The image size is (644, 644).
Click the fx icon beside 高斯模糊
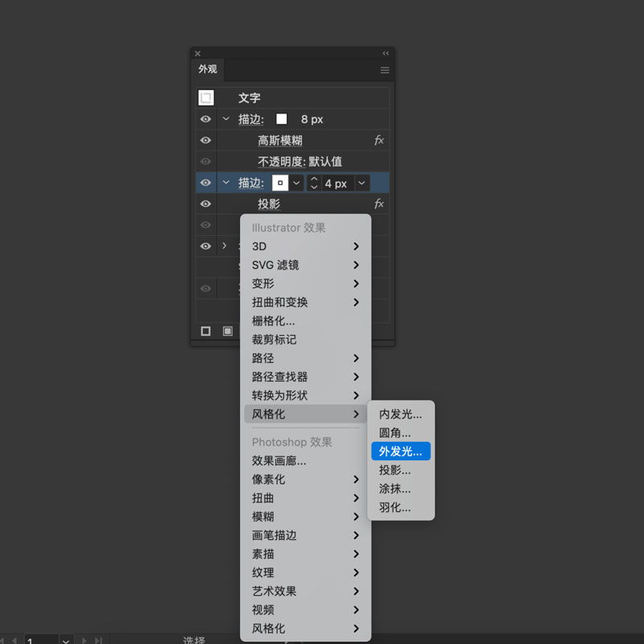pyautogui.click(x=378, y=140)
